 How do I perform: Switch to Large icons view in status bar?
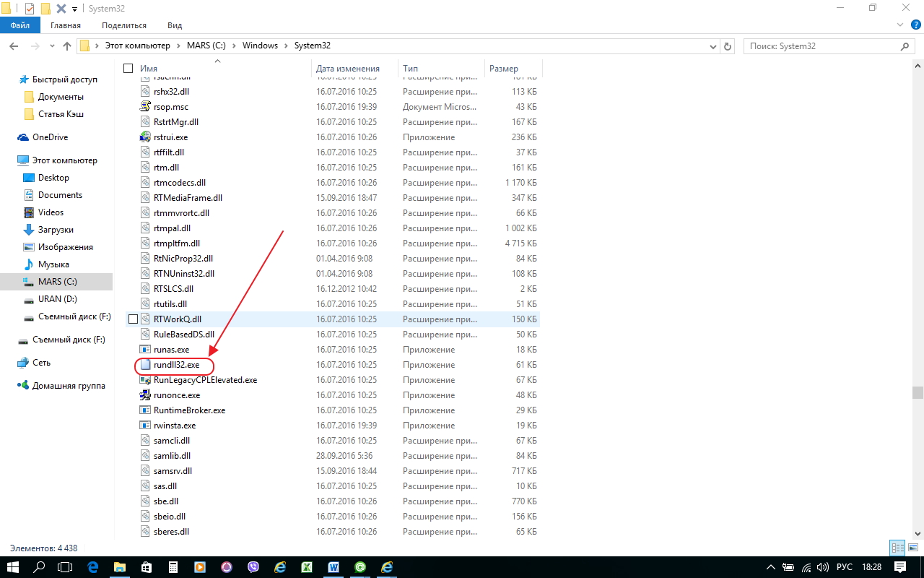pyautogui.click(x=912, y=548)
